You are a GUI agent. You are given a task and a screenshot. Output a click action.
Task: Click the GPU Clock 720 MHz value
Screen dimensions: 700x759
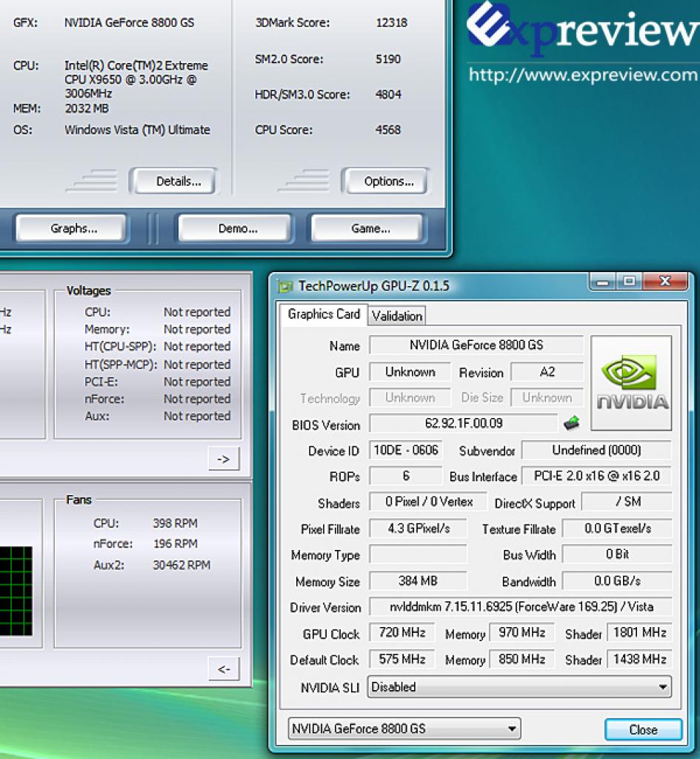click(x=402, y=633)
